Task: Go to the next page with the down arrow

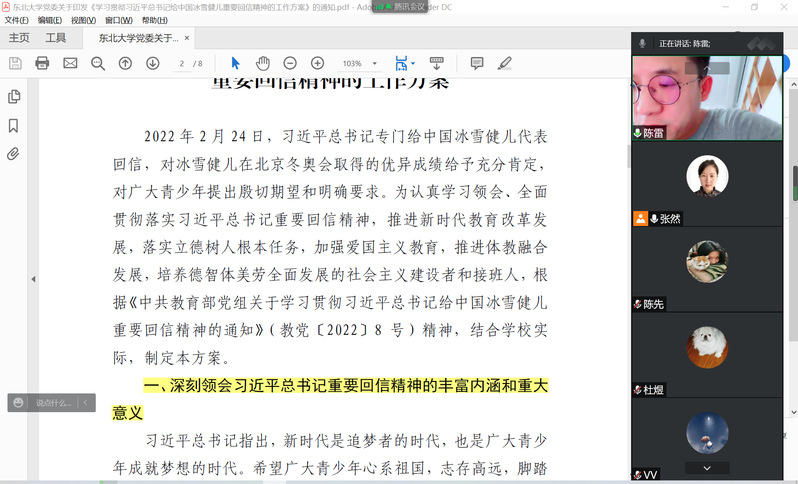Action: (153, 63)
